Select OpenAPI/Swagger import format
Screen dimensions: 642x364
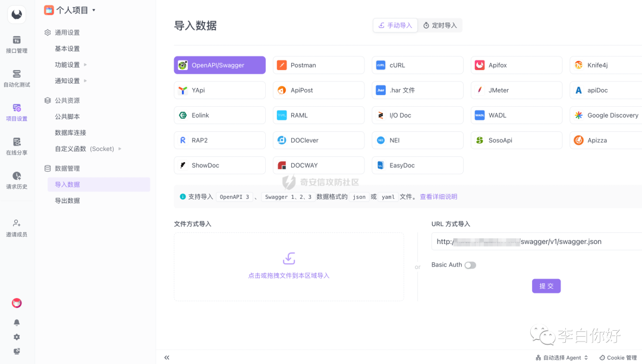click(x=220, y=65)
